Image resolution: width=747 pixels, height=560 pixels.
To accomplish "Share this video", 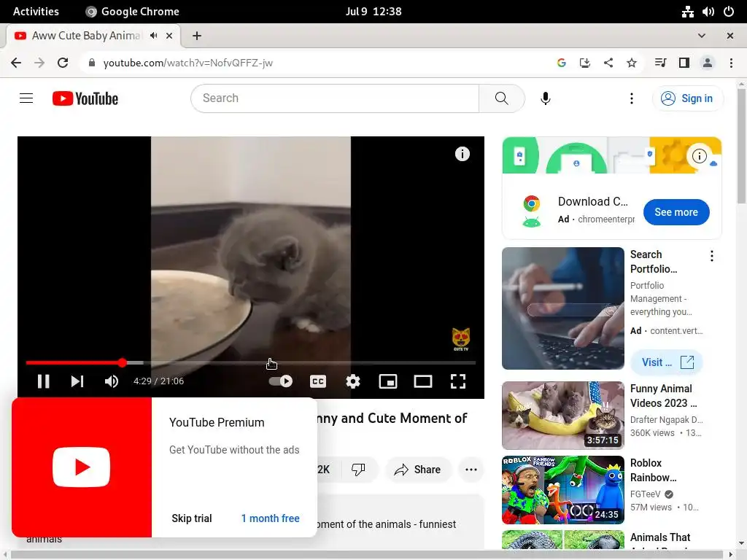I will tap(417, 470).
